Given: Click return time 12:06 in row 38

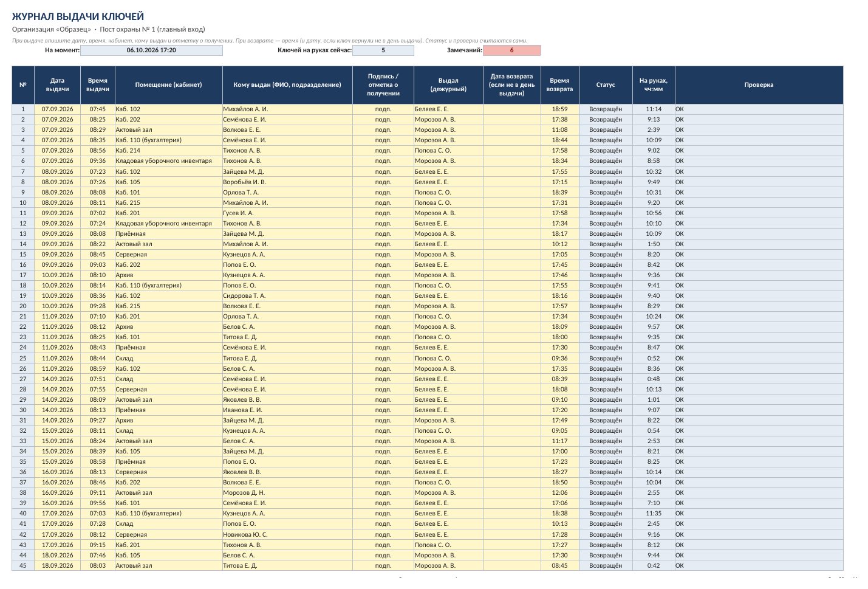Looking at the screenshot, I should click(x=559, y=493).
